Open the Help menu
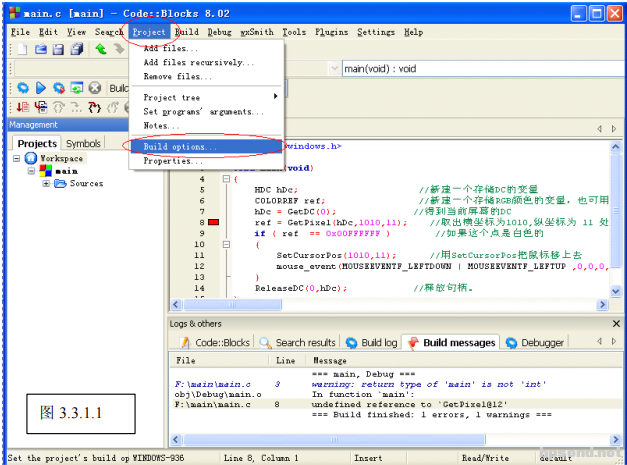This screenshot has width=627, height=465. tap(413, 32)
